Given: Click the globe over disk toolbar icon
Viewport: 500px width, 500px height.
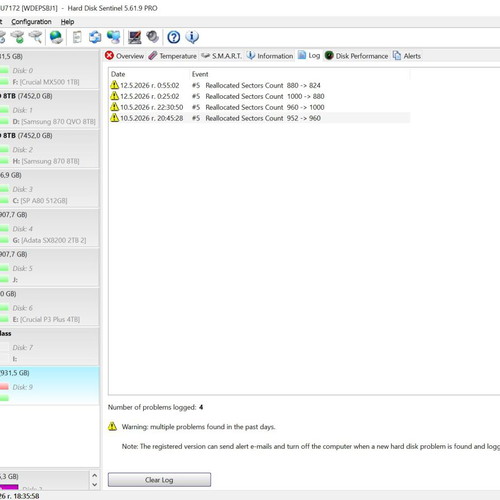Looking at the screenshot, I should point(56,37).
